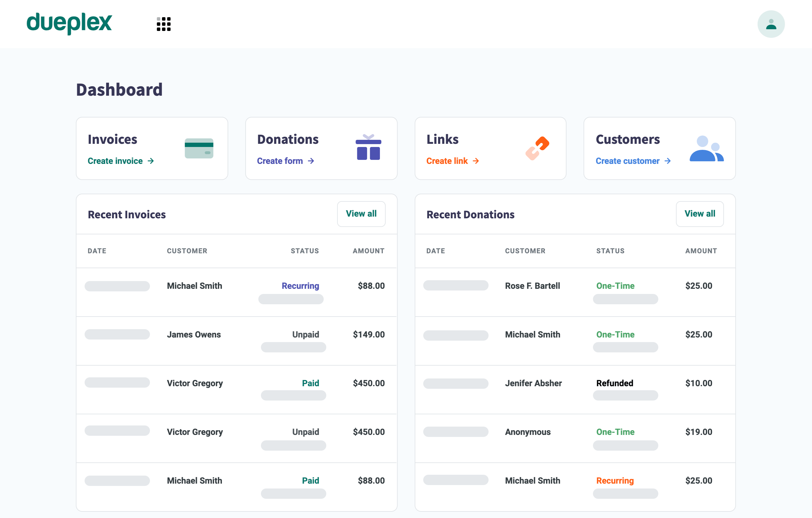Screen dimensions: 812x518
Task: Click the Create invoice link
Action: click(115, 161)
